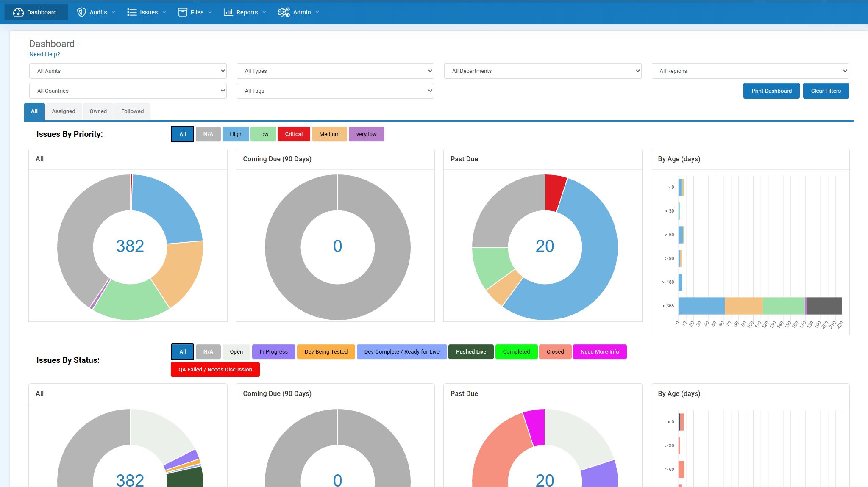Expand the Reports menu chevron
Image resolution: width=868 pixels, height=487 pixels.
[264, 12]
